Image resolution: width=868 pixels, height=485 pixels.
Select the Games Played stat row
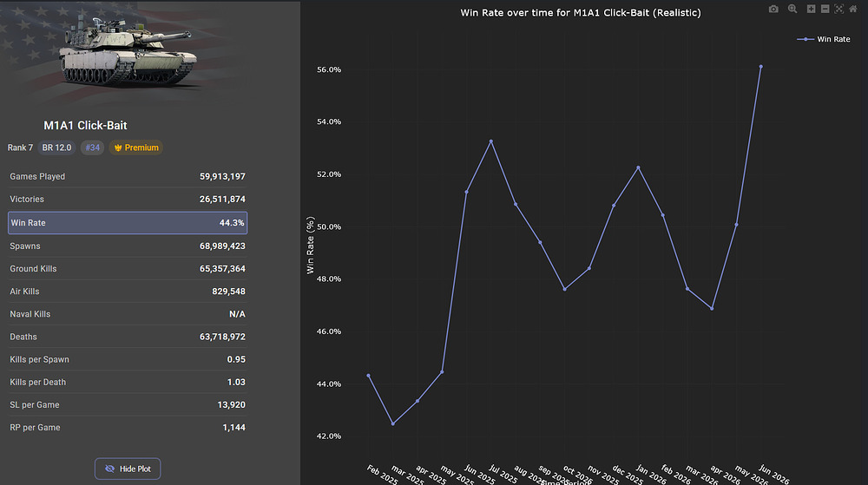tap(128, 176)
